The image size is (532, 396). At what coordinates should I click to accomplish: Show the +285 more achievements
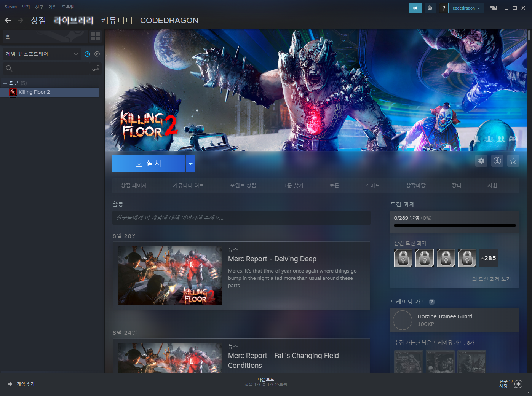(x=488, y=258)
